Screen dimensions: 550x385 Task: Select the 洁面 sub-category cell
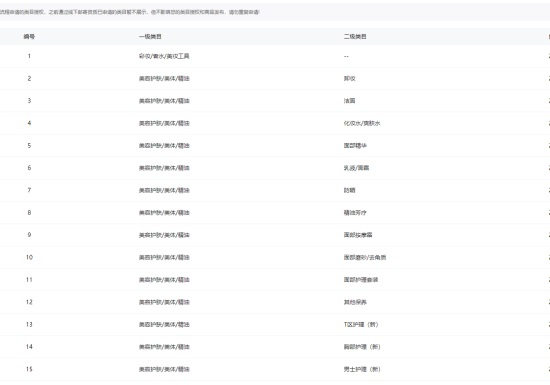point(349,101)
